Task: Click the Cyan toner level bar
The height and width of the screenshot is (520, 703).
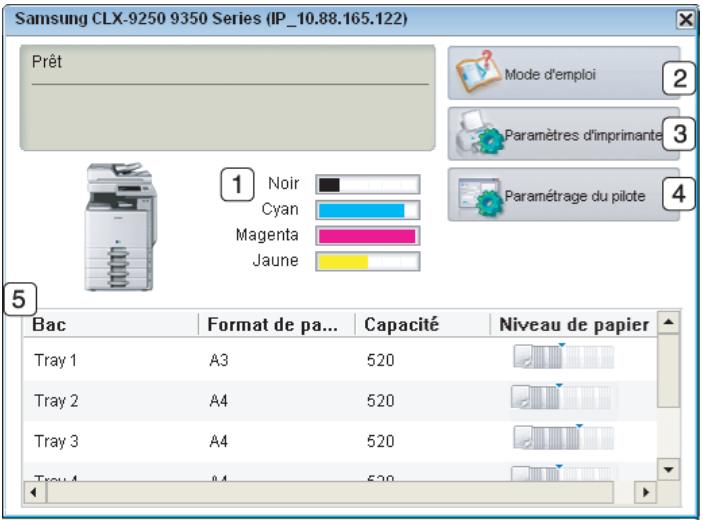Action: click(x=368, y=210)
